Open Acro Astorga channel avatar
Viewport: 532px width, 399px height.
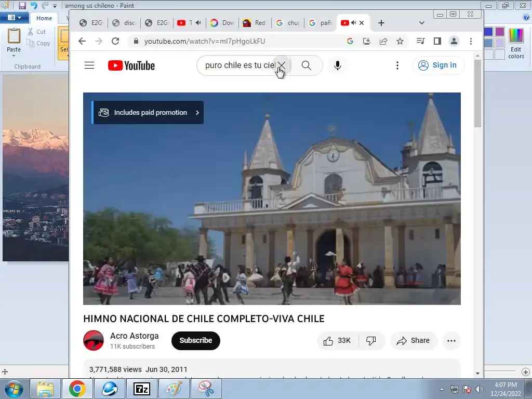94,340
